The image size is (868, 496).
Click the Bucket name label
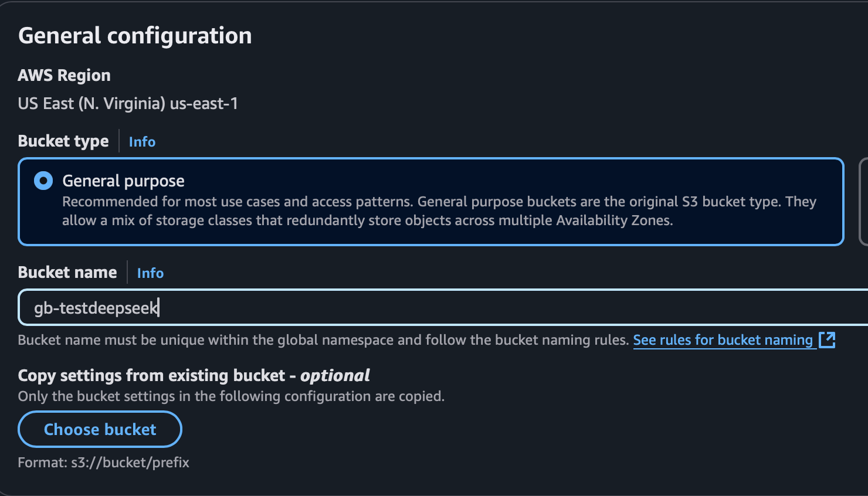pyautogui.click(x=67, y=273)
